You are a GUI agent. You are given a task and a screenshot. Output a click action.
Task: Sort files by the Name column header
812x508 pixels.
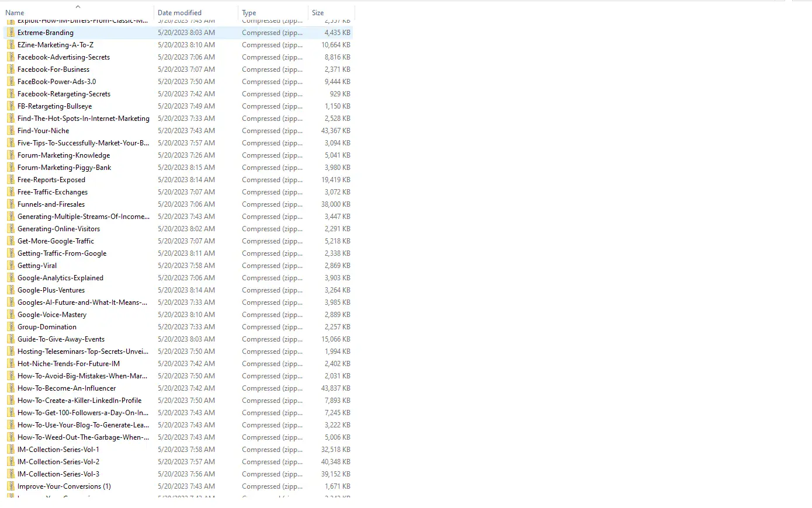tap(15, 13)
